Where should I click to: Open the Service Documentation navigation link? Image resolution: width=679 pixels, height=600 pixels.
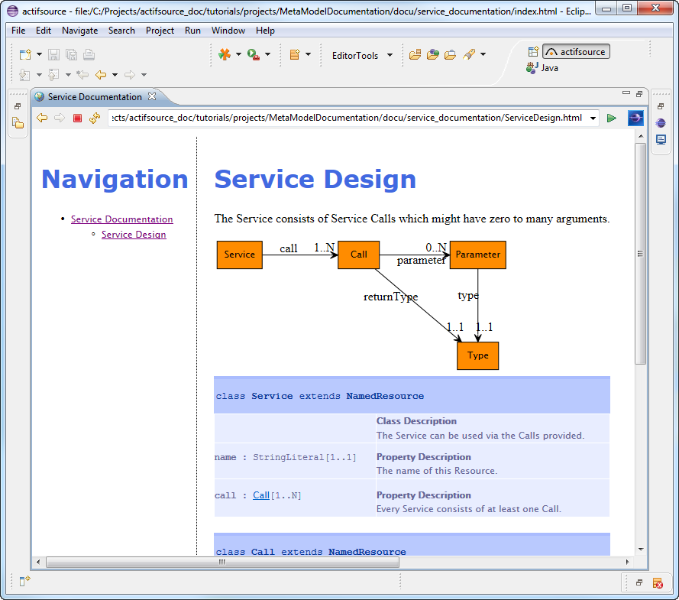pos(122,219)
